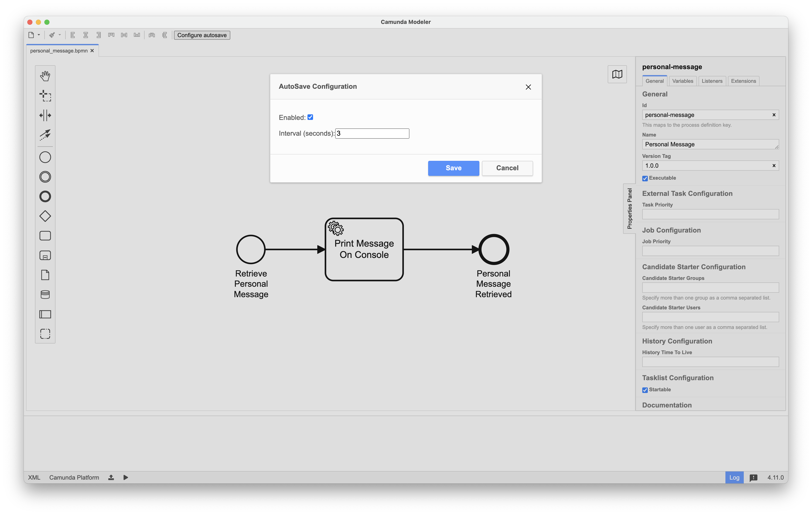Click the deploy diagram icon
The image size is (812, 515).
click(x=111, y=477)
